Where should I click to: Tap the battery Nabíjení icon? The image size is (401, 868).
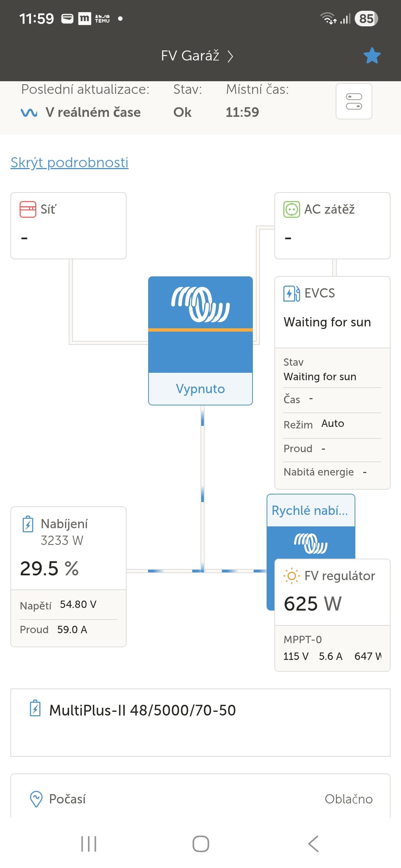coord(28,524)
